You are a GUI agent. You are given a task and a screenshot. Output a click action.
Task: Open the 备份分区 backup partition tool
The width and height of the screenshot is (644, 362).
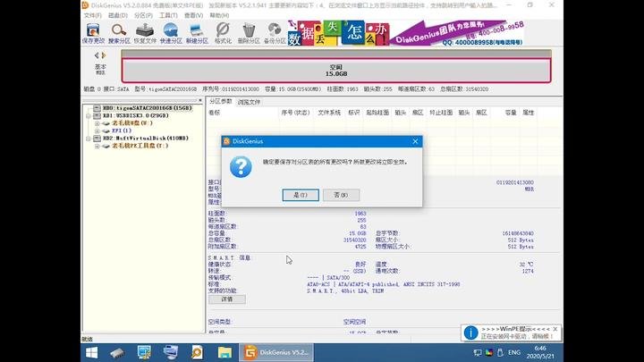(x=275, y=33)
